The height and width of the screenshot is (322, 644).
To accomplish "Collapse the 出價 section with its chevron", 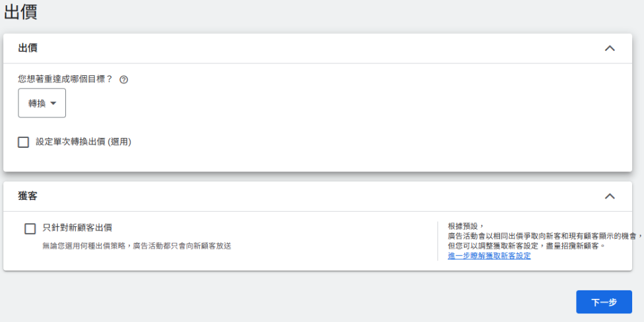I will click(x=610, y=48).
